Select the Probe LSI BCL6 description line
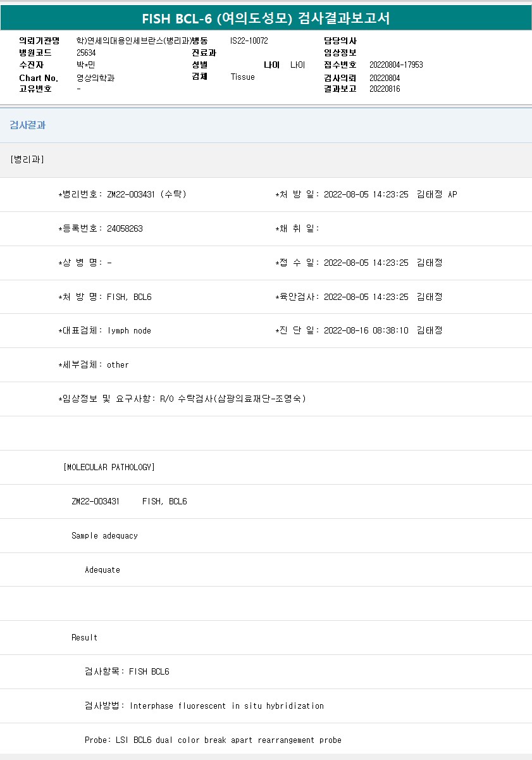 [x=213, y=740]
